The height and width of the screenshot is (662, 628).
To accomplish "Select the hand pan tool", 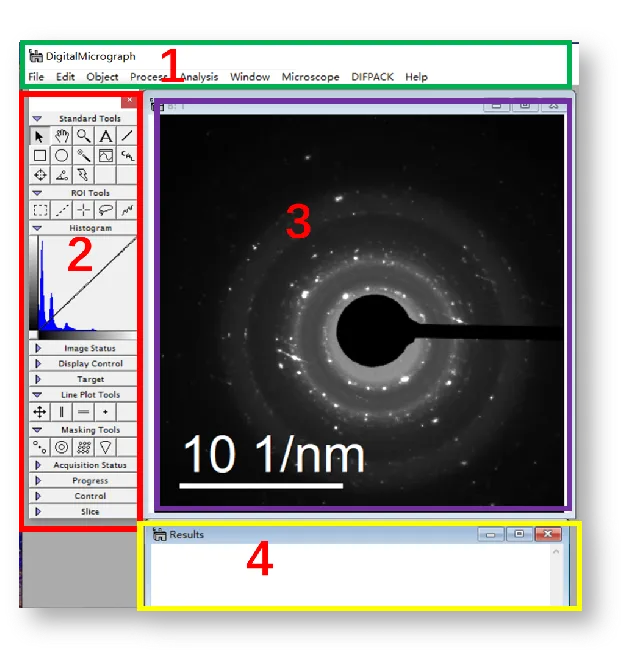I will [x=62, y=136].
